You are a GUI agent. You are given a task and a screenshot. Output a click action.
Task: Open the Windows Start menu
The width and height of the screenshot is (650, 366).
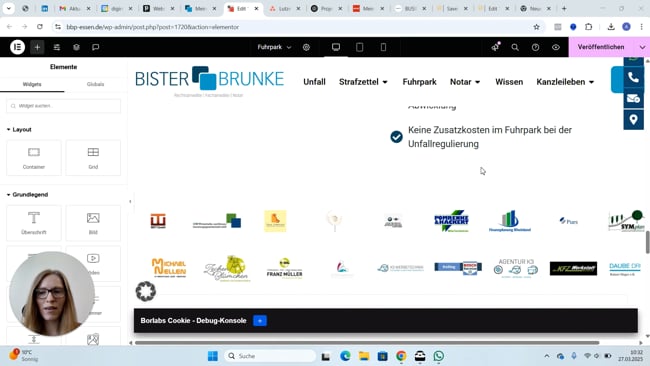click(213, 356)
